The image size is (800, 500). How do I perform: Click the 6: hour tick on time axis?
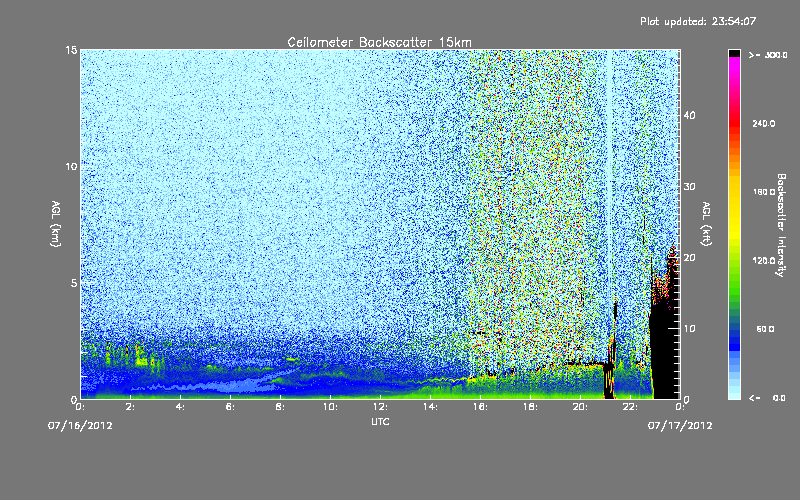pyautogui.click(x=231, y=407)
